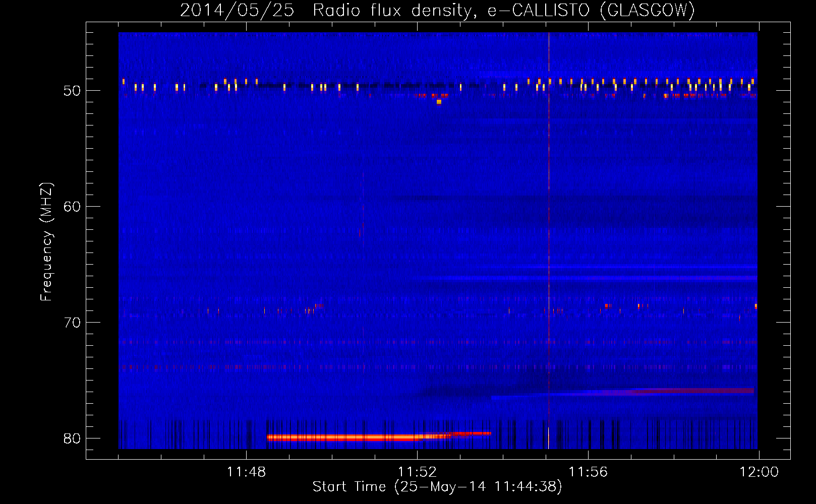Click the date 2014/05/25 in the title
This screenshot has height=504, width=816.
(237, 10)
